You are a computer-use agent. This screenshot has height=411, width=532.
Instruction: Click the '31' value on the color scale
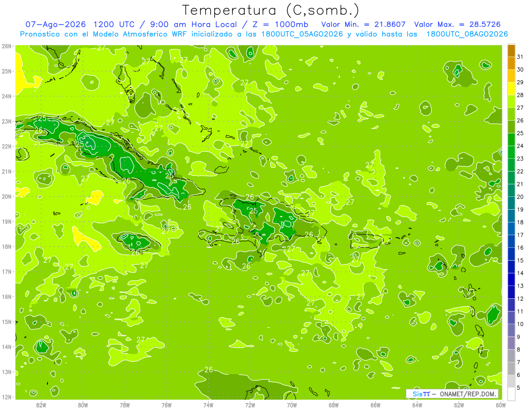520,57
